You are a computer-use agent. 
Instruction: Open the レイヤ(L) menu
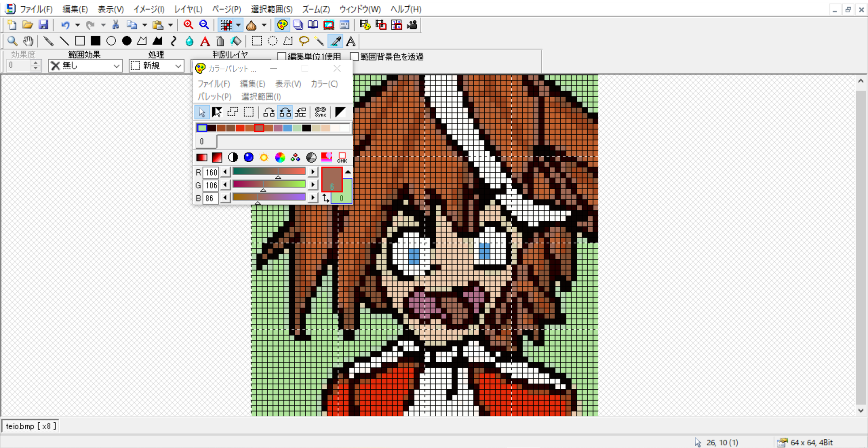(x=188, y=9)
